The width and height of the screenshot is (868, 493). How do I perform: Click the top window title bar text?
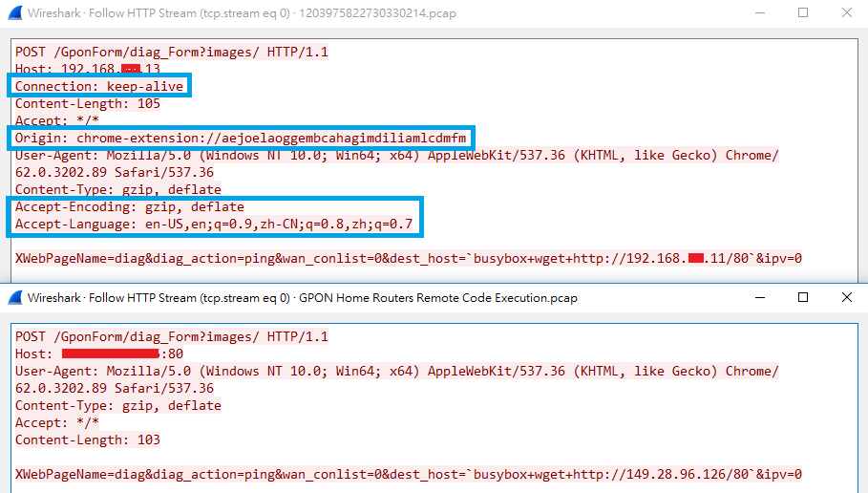point(242,13)
